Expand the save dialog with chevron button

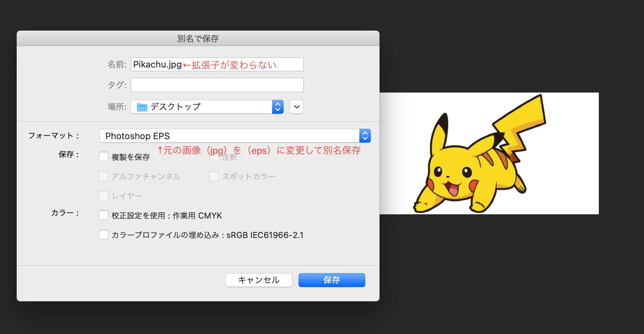(x=297, y=107)
